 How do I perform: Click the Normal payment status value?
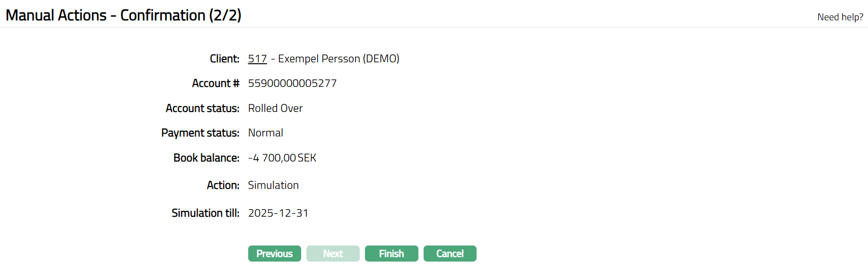pyautogui.click(x=265, y=133)
